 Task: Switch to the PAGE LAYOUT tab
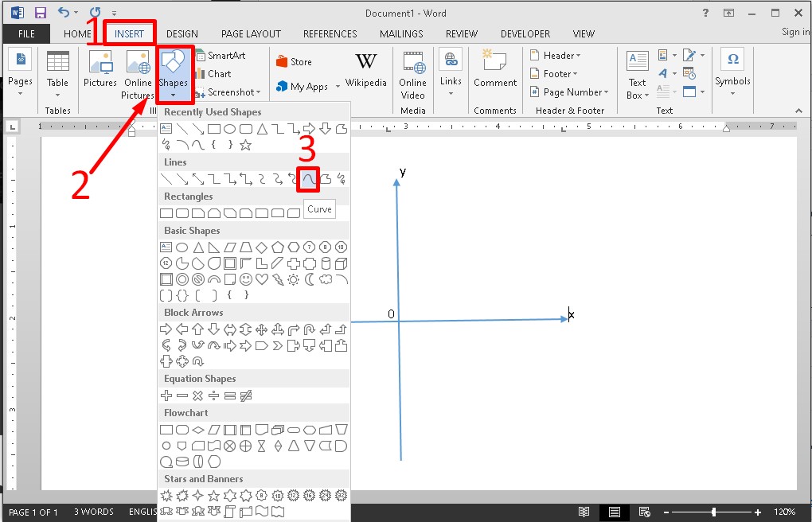(251, 34)
